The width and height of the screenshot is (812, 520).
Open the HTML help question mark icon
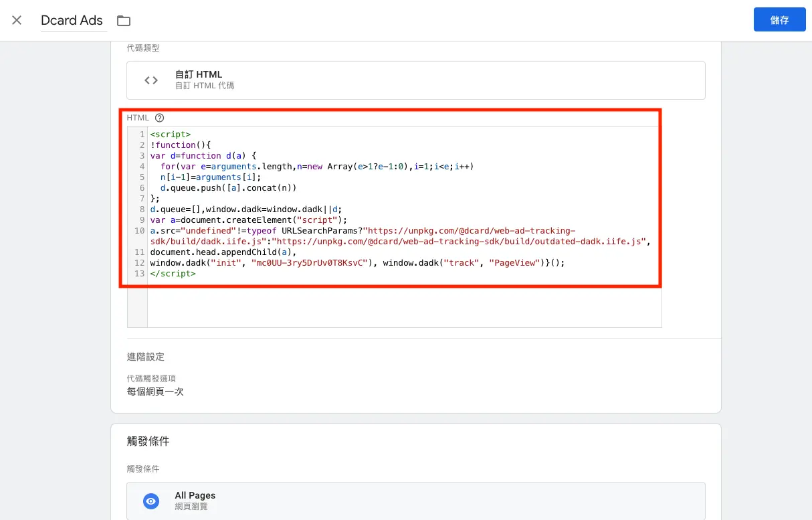coord(159,118)
